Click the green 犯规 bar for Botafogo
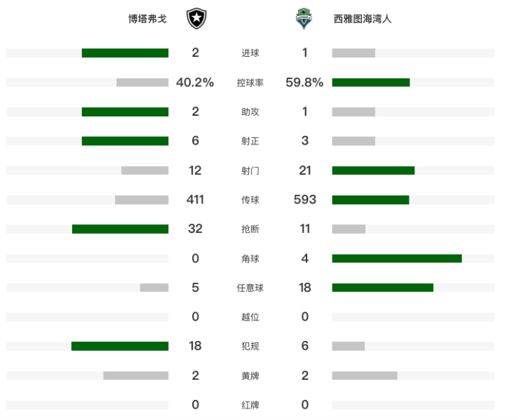 point(120,346)
